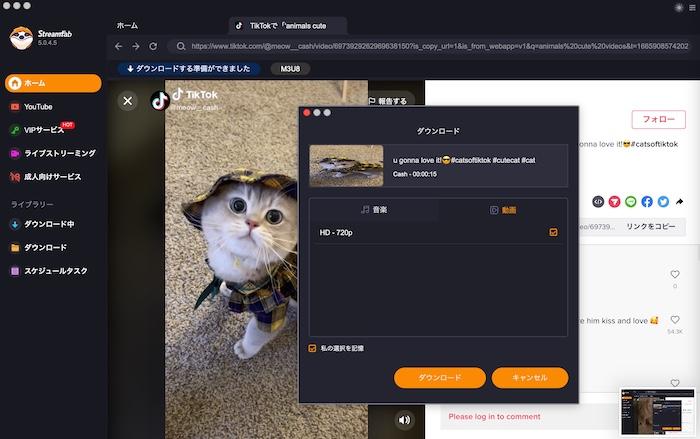Open the downloaded files library
Viewport: 700px width, 439px height.
pos(38,247)
